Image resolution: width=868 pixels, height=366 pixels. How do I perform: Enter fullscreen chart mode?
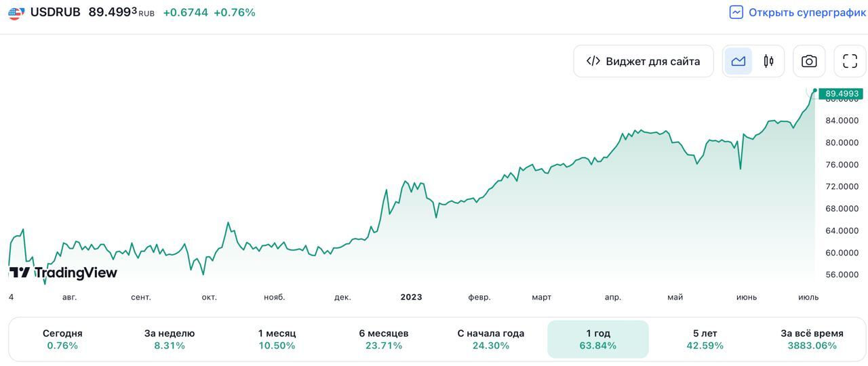click(850, 62)
